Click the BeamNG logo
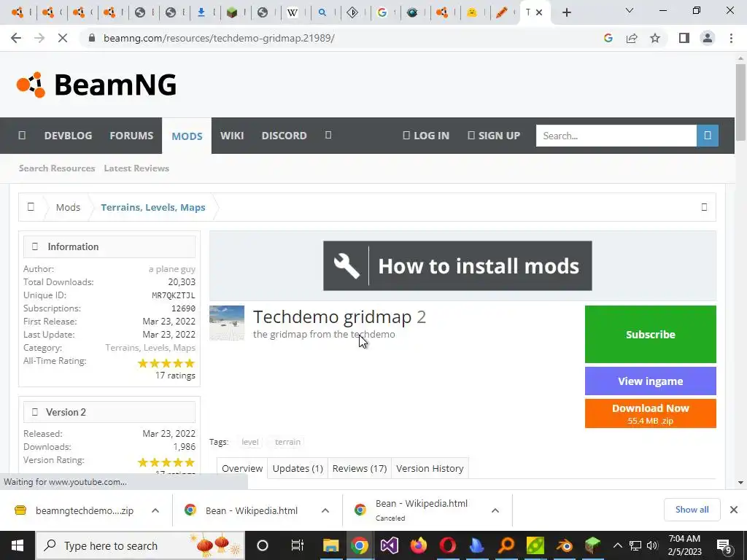 [x=97, y=85]
